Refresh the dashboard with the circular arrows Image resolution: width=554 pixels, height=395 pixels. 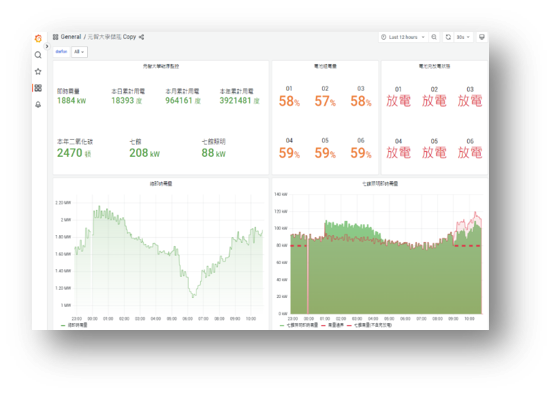tap(448, 37)
